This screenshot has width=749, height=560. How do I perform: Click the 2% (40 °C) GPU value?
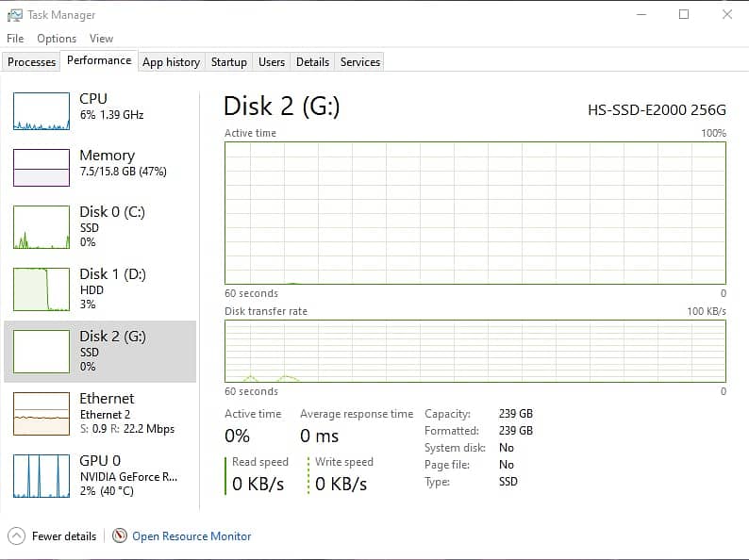(107, 491)
